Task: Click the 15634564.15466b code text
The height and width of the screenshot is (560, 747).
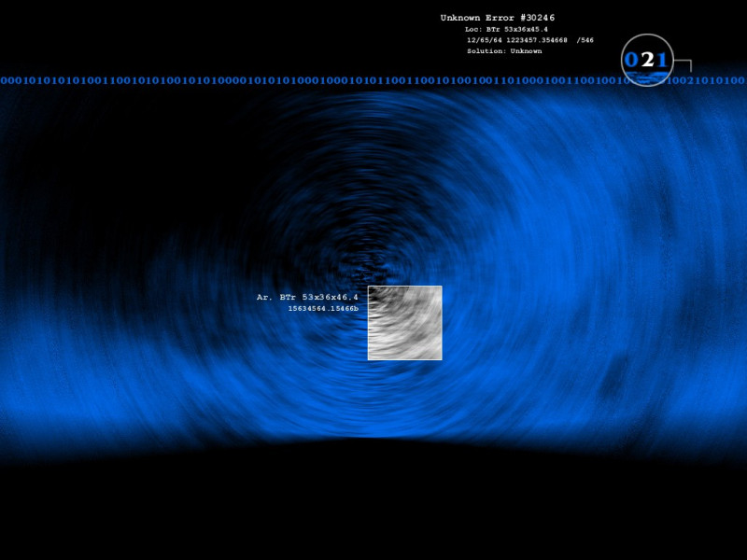Action: tap(322, 308)
